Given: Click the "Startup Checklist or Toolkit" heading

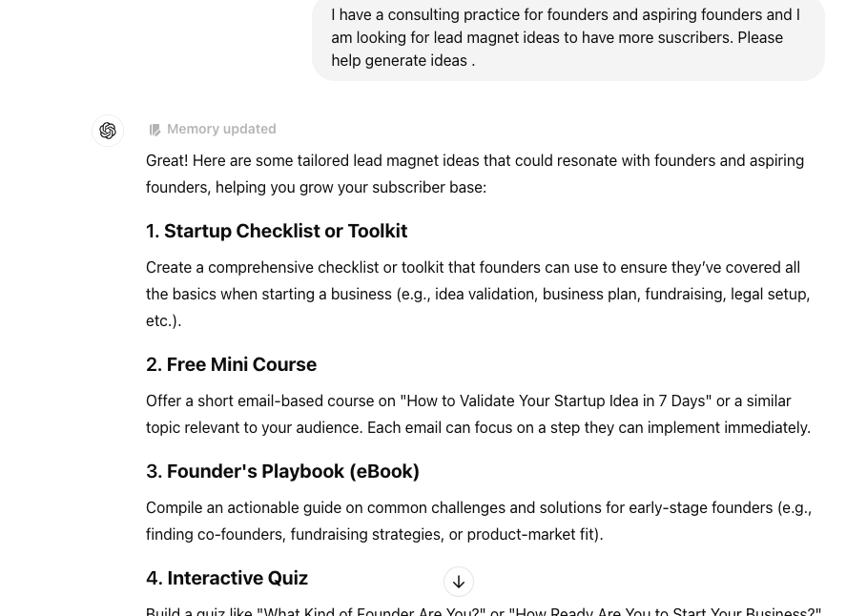Looking at the screenshot, I should [x=277, y=231].
